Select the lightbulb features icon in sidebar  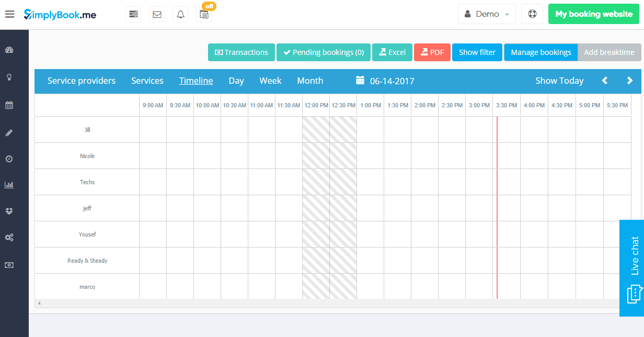(x=9, y=76)
